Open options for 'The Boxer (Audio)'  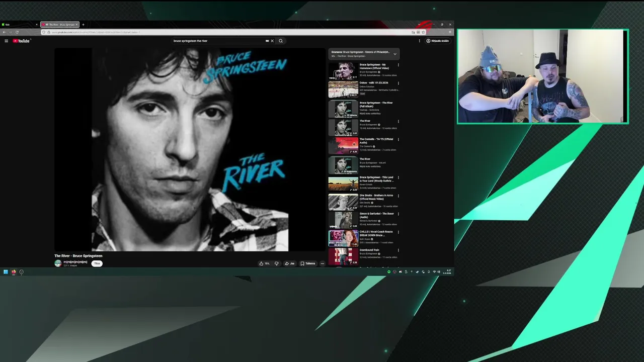coord(398,214)
